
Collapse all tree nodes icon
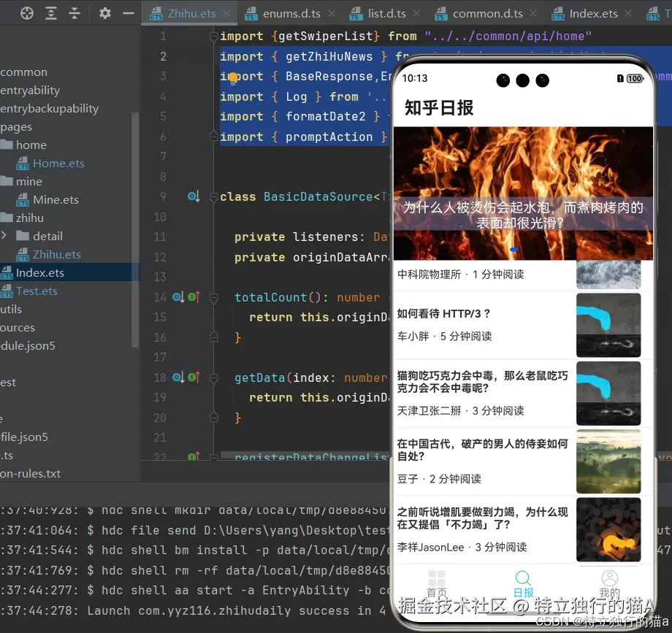75,13
